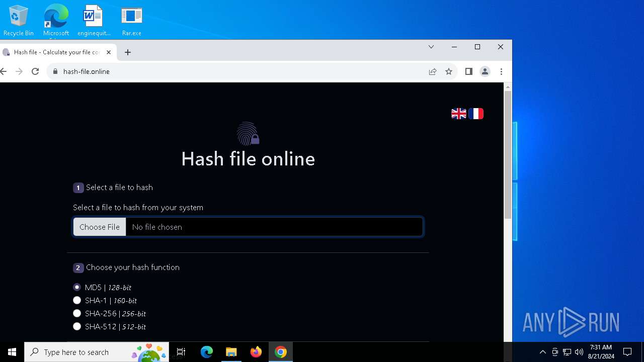Image resolution: width=644 pixels, height=362 pixels.
Task: Open network settings in system tray
Action: (567, 352)
